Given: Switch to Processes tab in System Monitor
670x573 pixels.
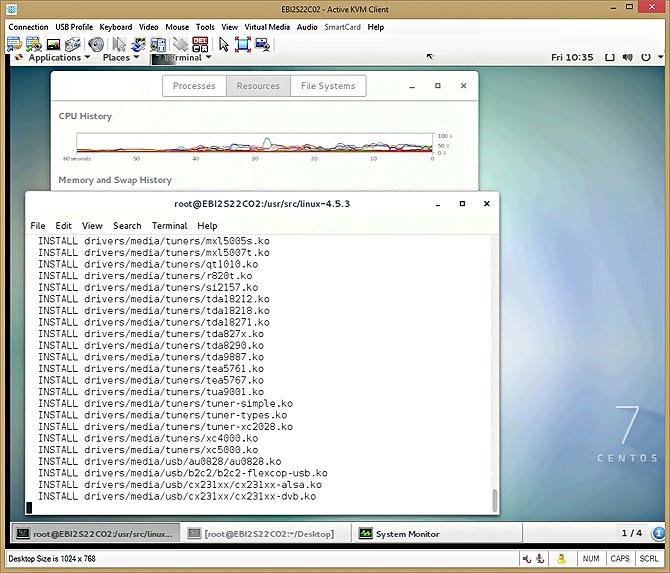Looking at the screenshot, I should [194, 86].
